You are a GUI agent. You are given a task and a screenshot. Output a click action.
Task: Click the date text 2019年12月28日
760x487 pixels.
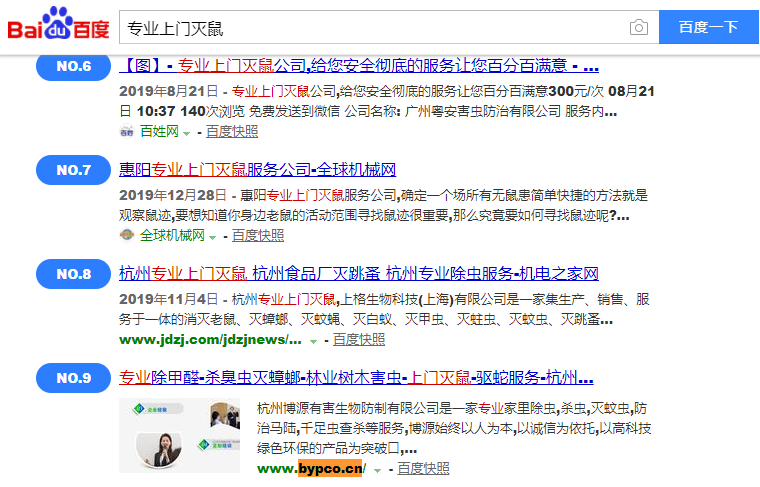(173, 195)
